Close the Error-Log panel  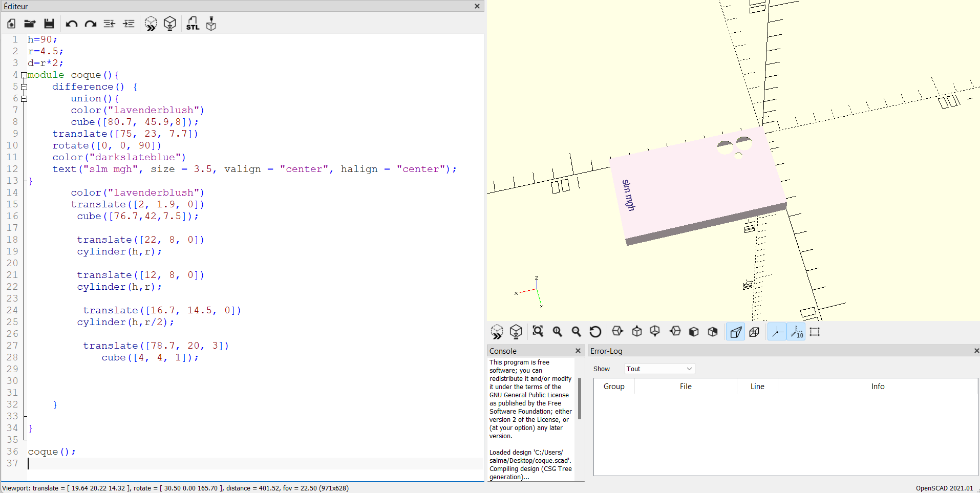976,351
